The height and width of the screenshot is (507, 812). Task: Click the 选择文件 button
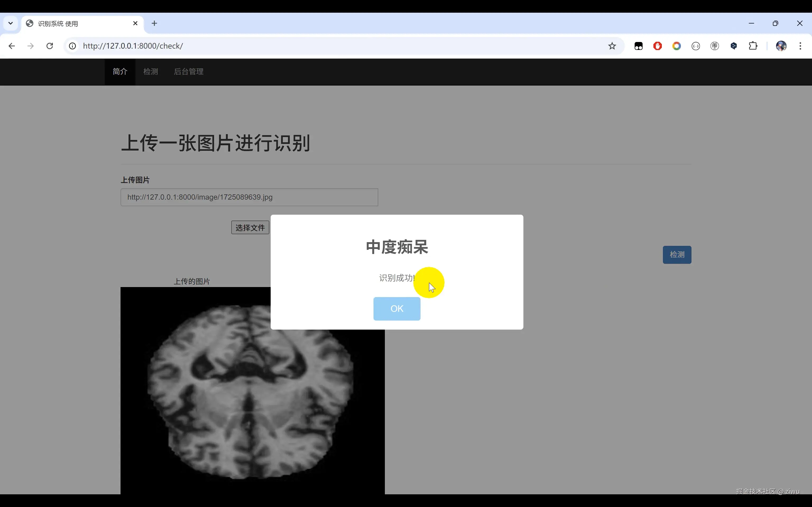[x=250, y=228]
